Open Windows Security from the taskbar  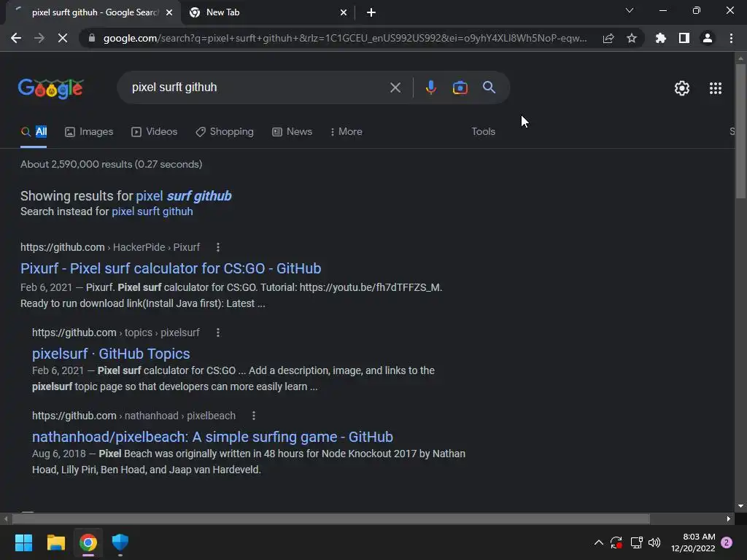point(120,542)
